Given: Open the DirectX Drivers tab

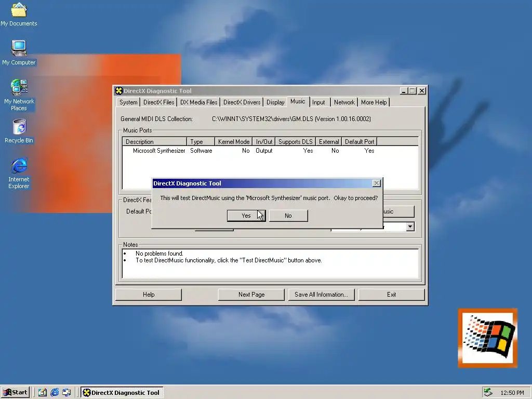Looking at the screenshot, I should click(x=242, y=102).
